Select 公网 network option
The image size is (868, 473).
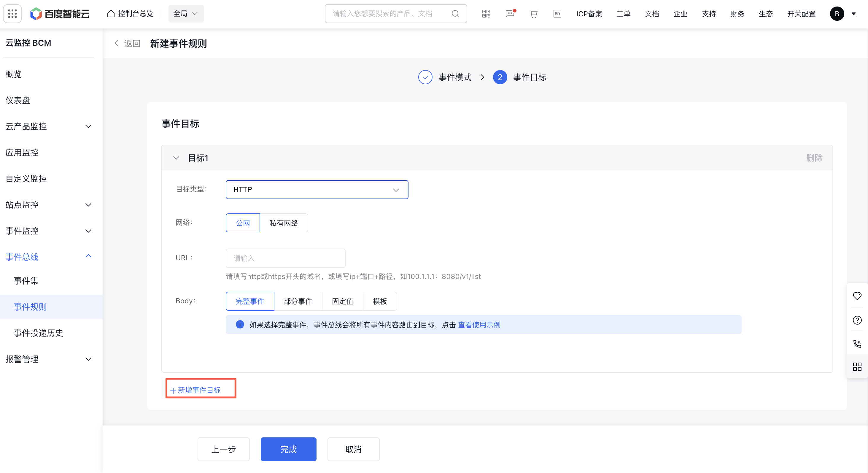tap(243, 223)
